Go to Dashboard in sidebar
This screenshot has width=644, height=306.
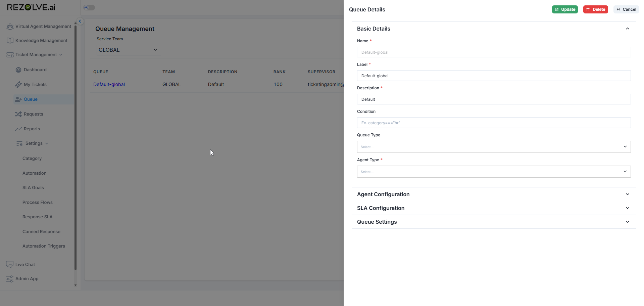pos(35,70)
